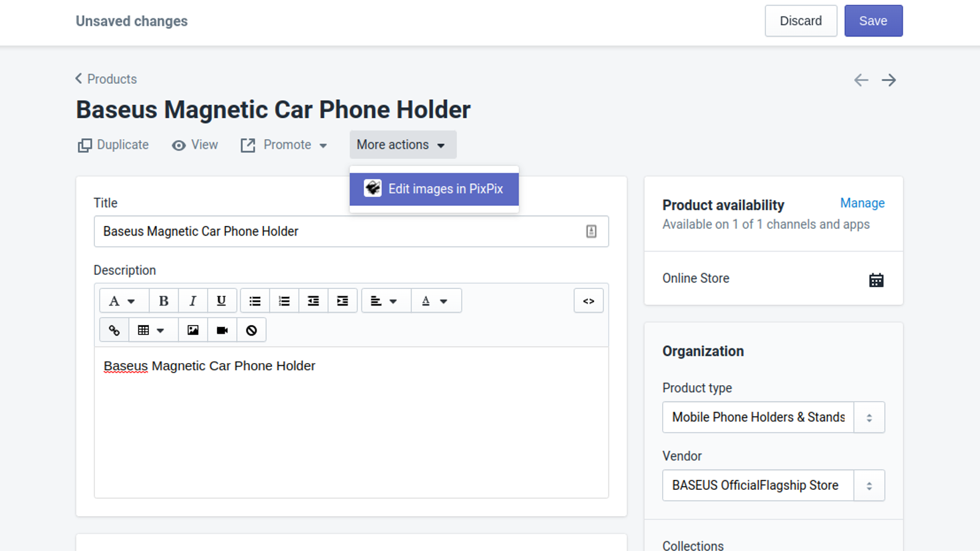This screenshot has height=551, width=980.
Task: Click the Manage availability link
Action: [x=862, y=203]
